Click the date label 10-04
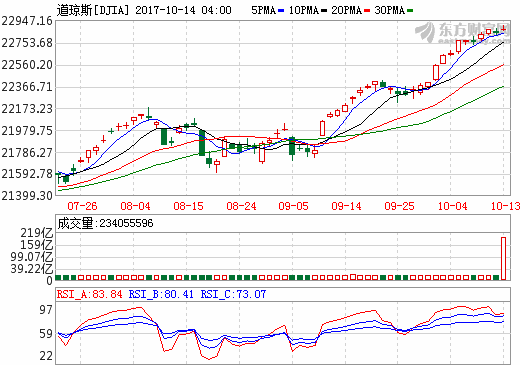 pos(452,206)
